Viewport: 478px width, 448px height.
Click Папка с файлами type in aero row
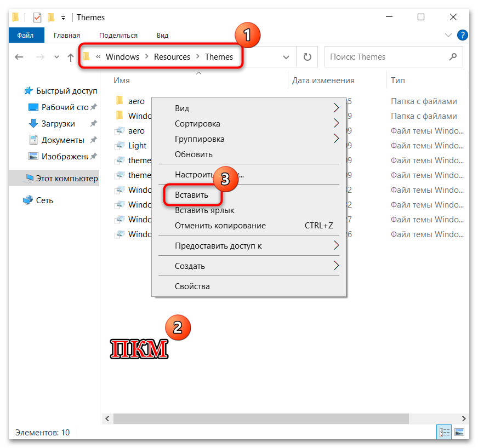coord(424,101)
